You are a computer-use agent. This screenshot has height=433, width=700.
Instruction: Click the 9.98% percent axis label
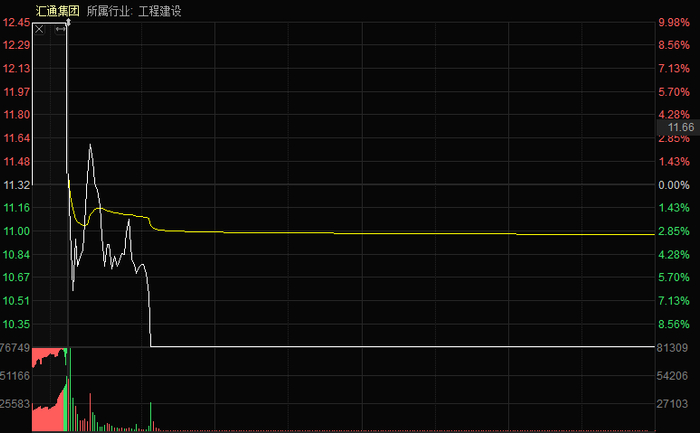(674, 22)
